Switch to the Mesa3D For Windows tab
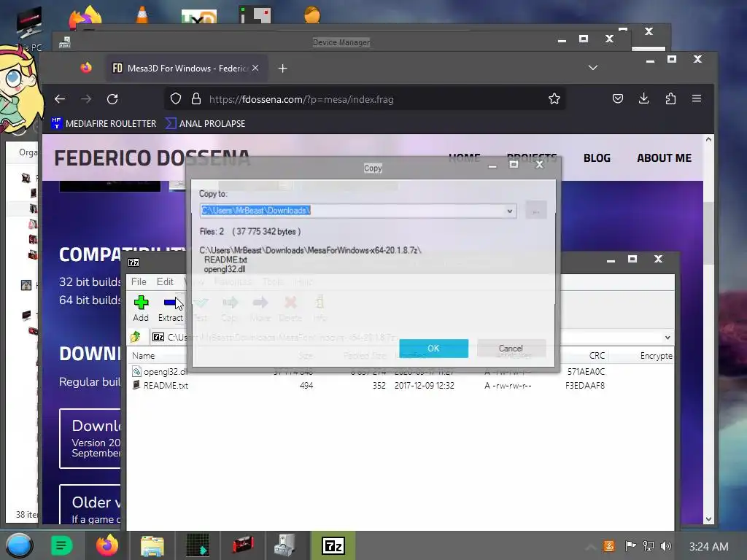The width and height of the screenshot is (747, 560). [x=186, y=68]
